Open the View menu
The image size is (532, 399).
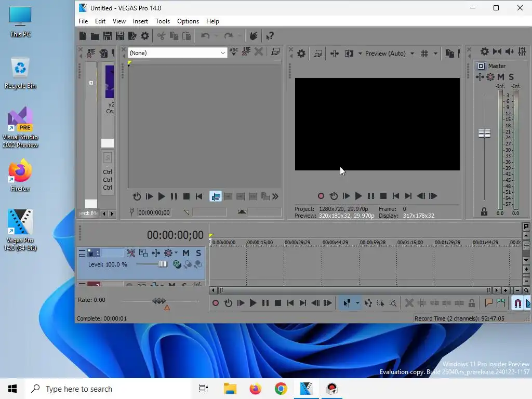pos(119,21)
